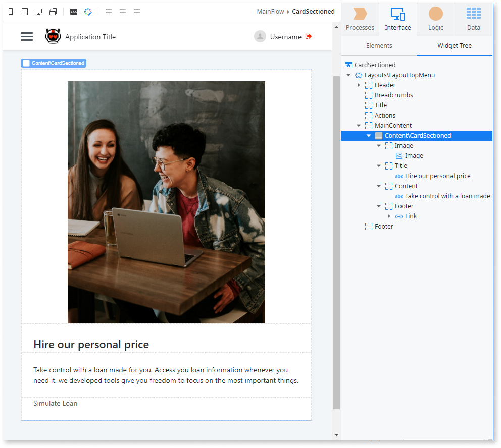Switch preview to phone device
The width and height of the screenshot is (501, 448).
click(11, 12)
